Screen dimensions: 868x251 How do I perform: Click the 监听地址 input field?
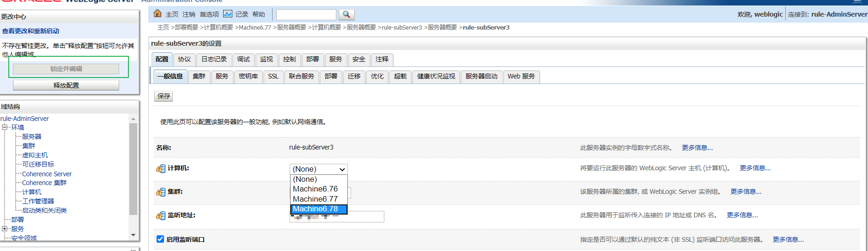337,216
